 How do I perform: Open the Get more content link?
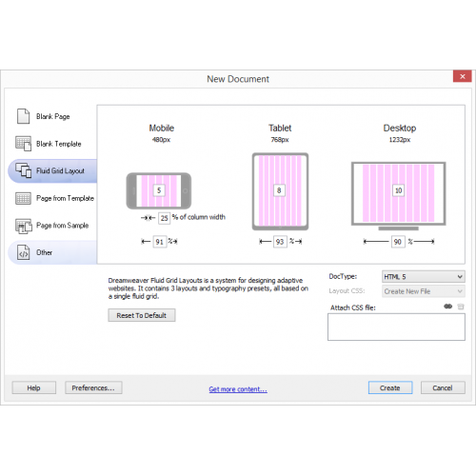[x=238, y=389]
